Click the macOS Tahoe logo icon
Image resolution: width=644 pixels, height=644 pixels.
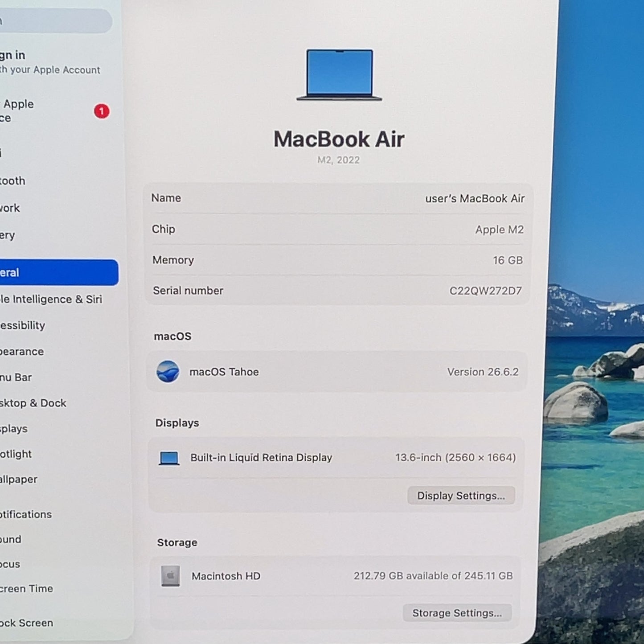[168, 371]
